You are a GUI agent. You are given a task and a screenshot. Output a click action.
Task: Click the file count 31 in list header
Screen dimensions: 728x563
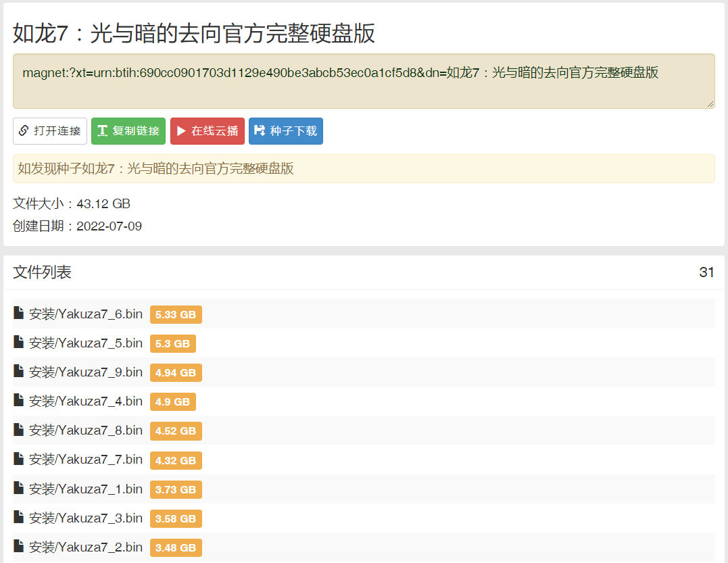pyautogui.click(x=706, y=272)
